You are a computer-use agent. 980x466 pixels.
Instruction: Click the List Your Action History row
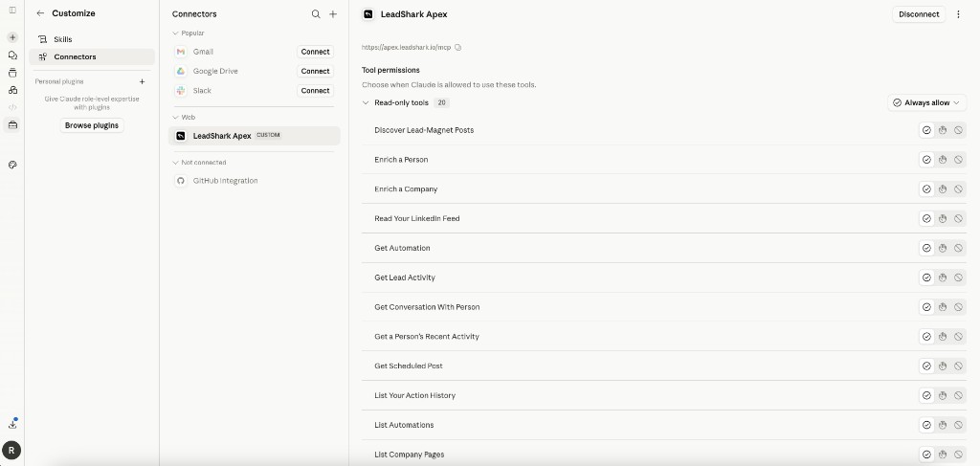point(664,395)
